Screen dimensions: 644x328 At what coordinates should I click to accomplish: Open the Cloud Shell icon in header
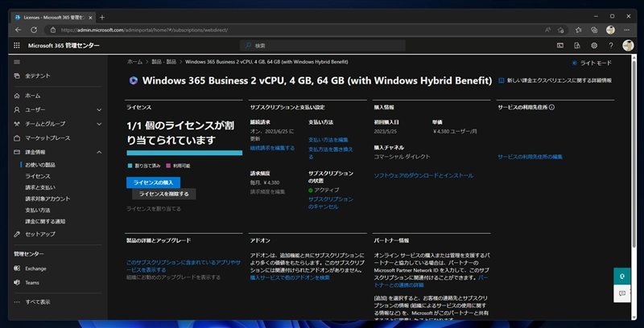[560, 46]
